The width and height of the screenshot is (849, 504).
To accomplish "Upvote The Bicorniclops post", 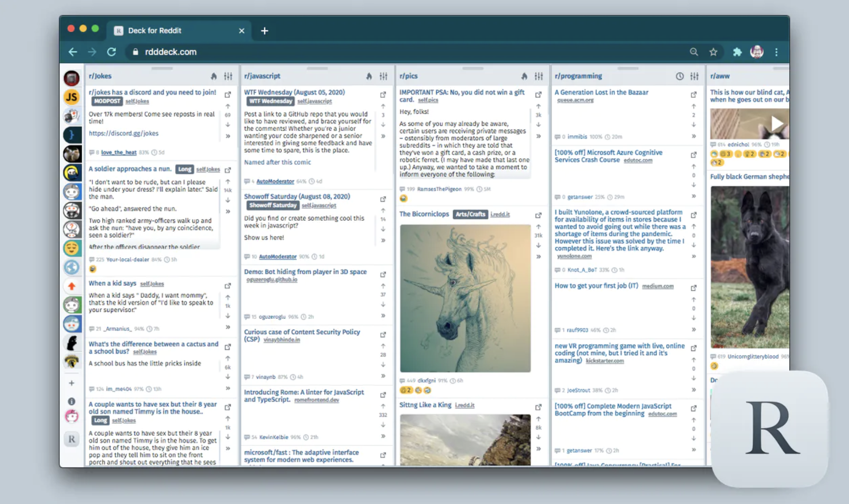I will 538,227.
